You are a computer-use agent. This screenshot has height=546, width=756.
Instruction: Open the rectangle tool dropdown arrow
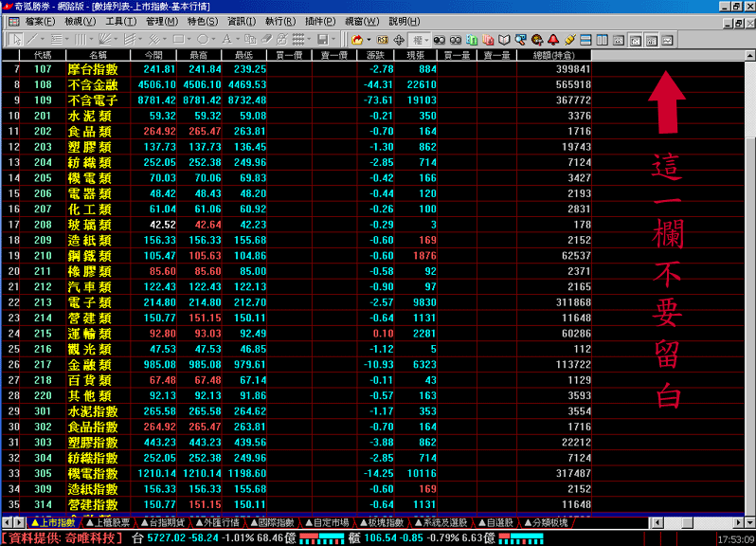click(x=189, y=39)
